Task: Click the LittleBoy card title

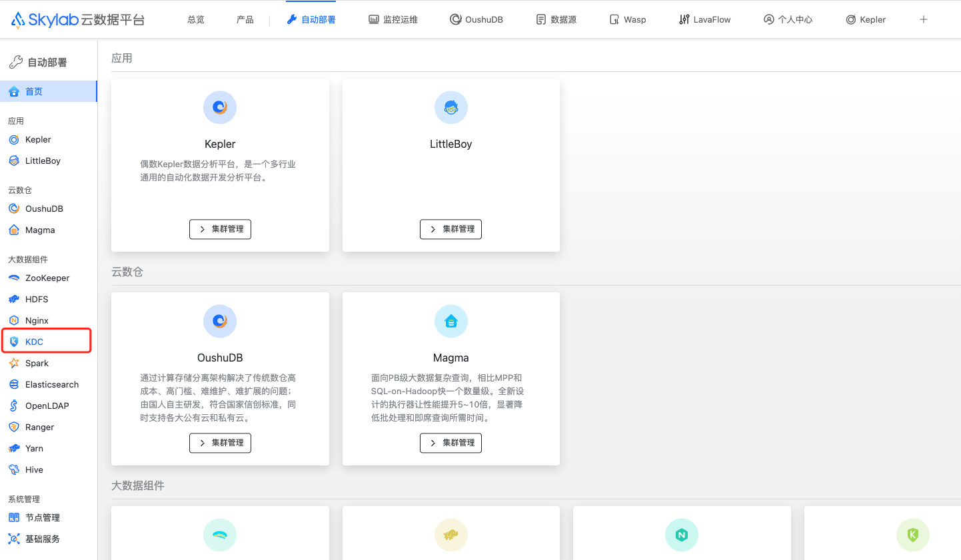Action: (451, 144)
